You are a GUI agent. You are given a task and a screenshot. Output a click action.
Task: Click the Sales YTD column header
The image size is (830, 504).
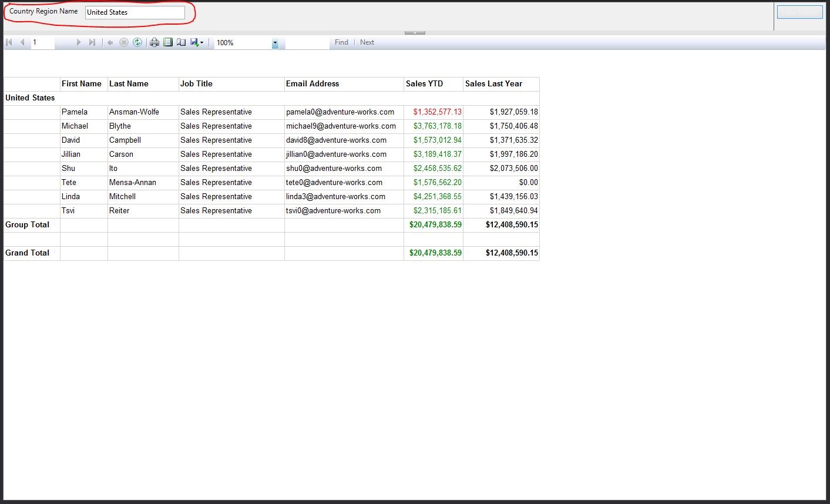[x=424, y=84]
